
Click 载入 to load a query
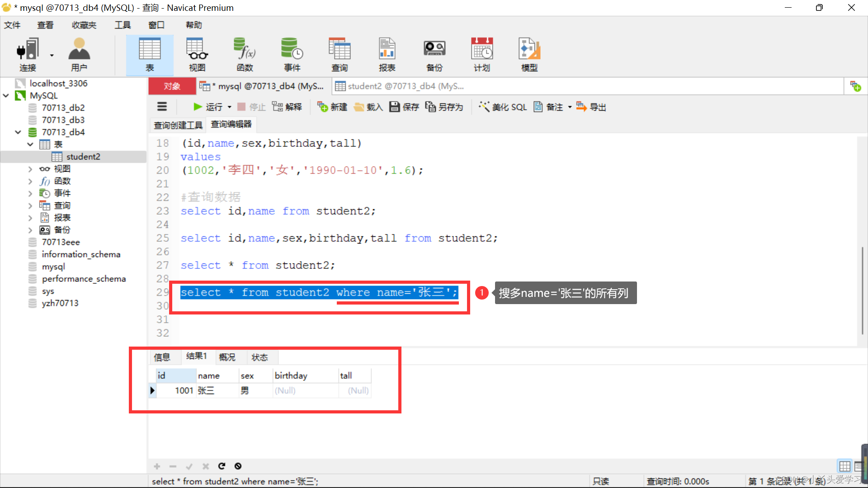(368, 107)
